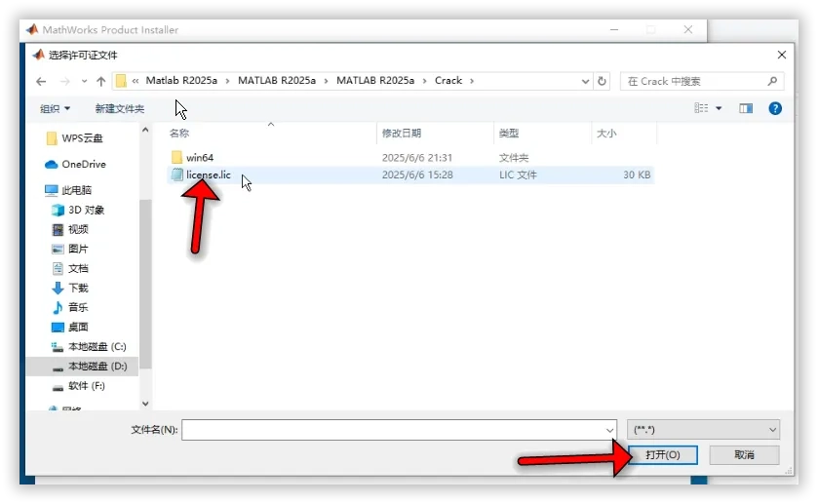Click the 取消 button
The height and width of the screenshot is (504, 818).
[x=744, y=455]
